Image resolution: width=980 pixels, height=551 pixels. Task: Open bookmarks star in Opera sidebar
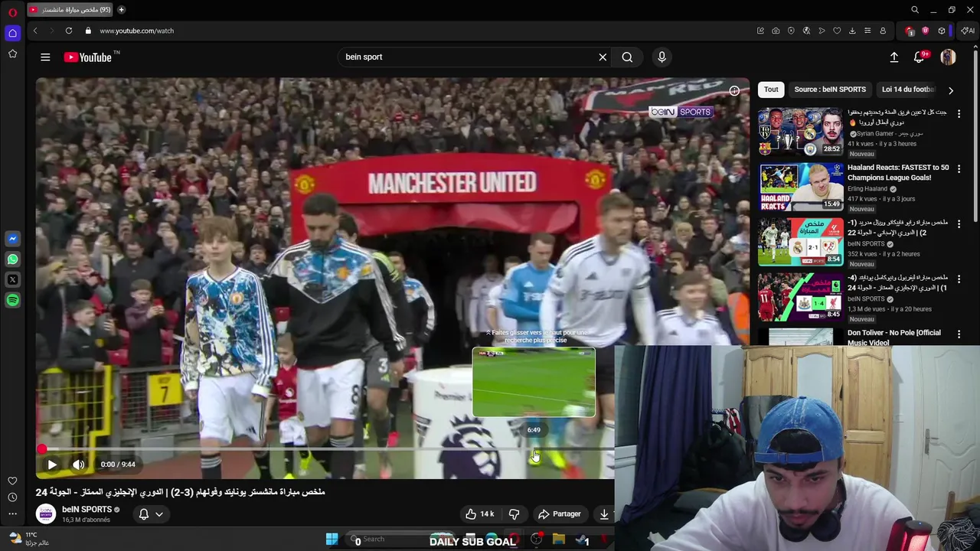point(12,54)
